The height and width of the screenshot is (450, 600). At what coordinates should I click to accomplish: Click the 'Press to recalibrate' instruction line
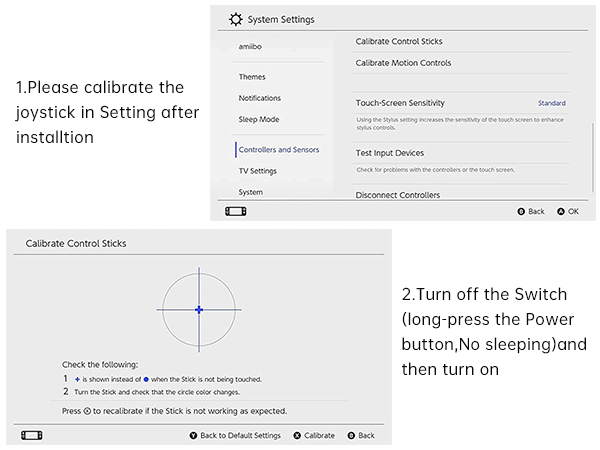coord(174,411)
